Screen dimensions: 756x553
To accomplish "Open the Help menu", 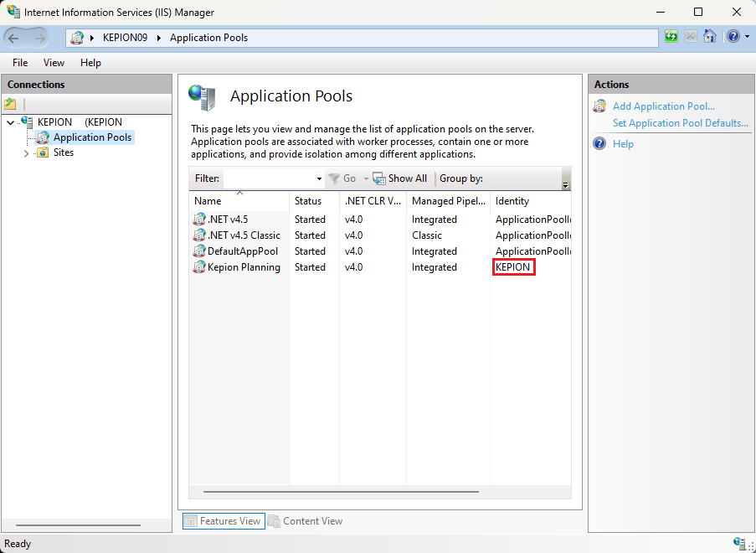I will point(90,63).
